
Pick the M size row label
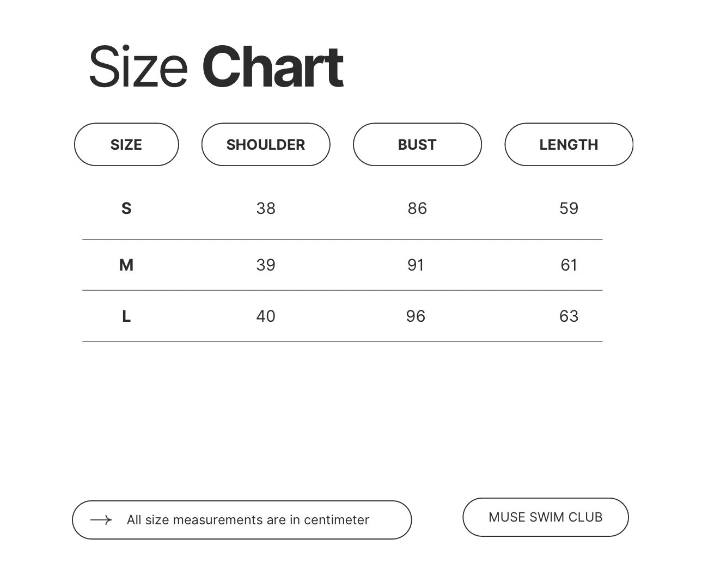[x=126, y=265]
